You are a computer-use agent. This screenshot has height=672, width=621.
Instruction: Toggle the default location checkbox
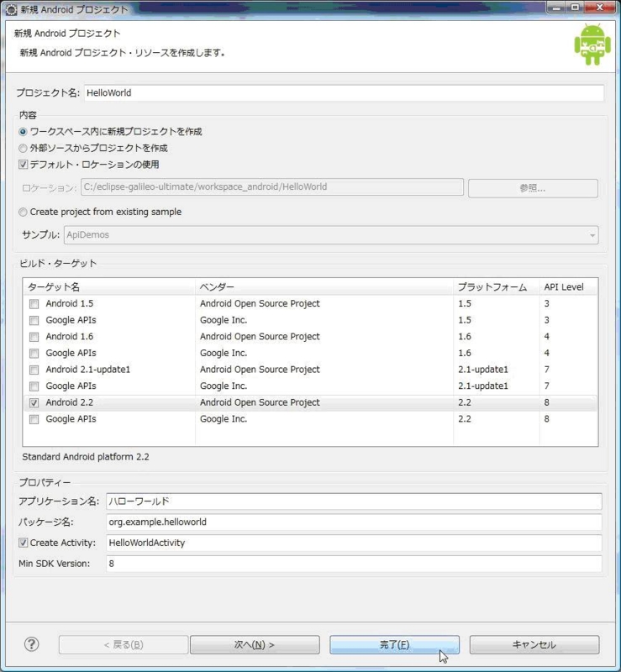click(24, 165)
